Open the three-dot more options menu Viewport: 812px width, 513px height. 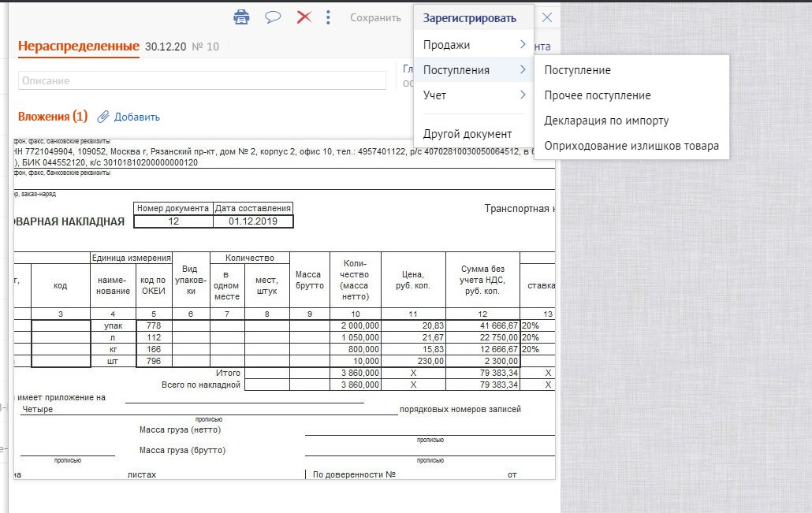tap(328, 17)
